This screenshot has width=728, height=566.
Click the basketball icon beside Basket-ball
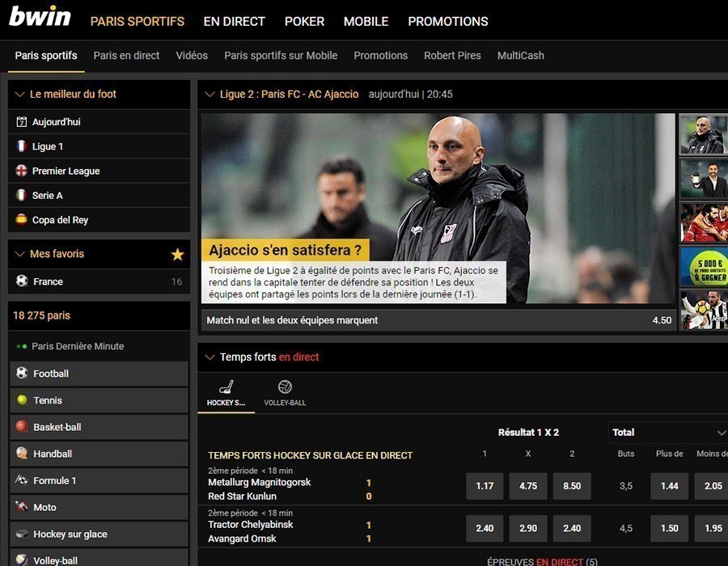(22, 426)
